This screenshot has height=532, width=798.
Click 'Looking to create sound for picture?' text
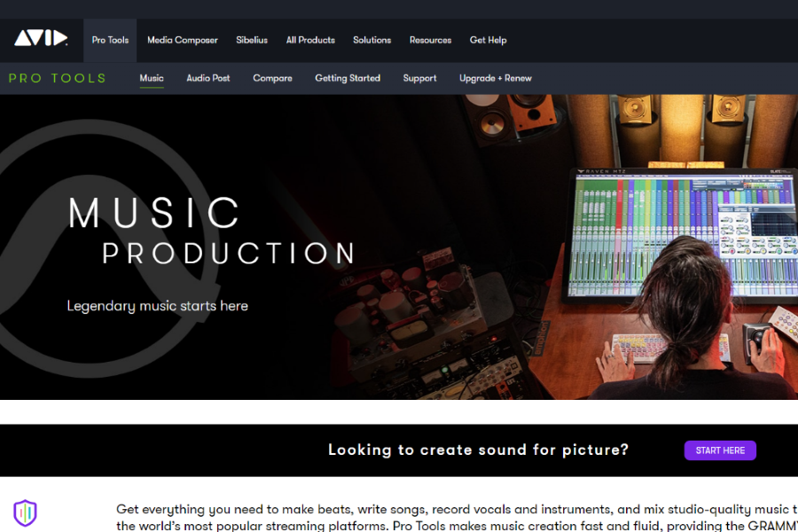point(479,450)
